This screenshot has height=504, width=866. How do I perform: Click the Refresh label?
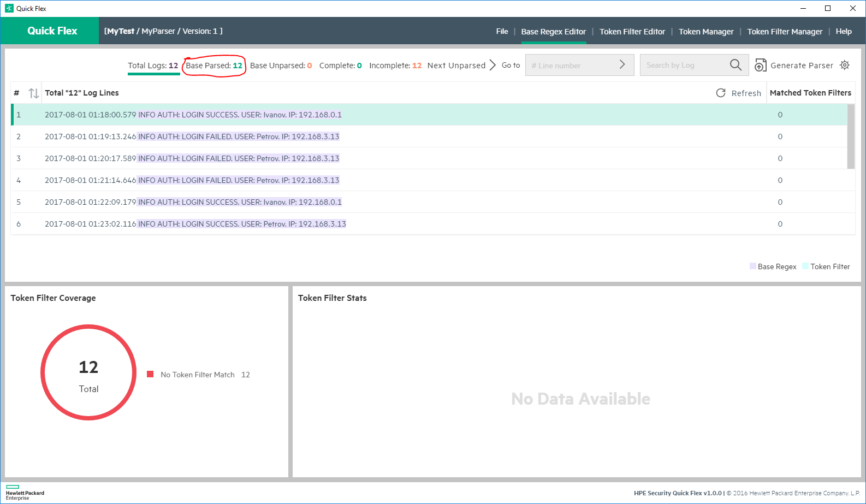click(746, 93)
